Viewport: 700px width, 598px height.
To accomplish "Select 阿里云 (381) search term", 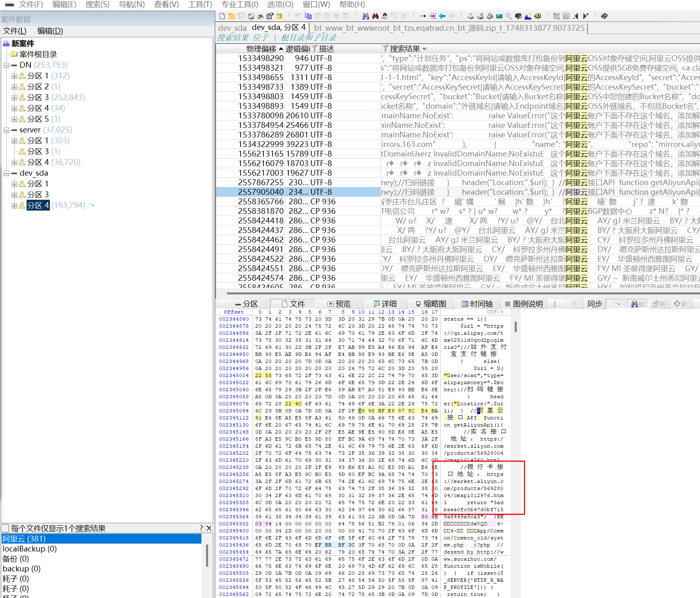I will pyautogui.click(x=24, y=539).
